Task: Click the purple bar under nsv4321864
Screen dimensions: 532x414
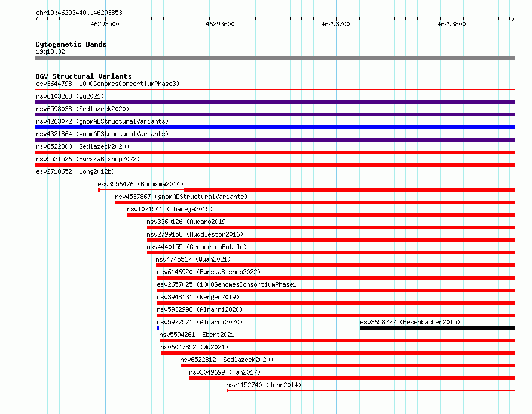Action: (x=275, y=140)
